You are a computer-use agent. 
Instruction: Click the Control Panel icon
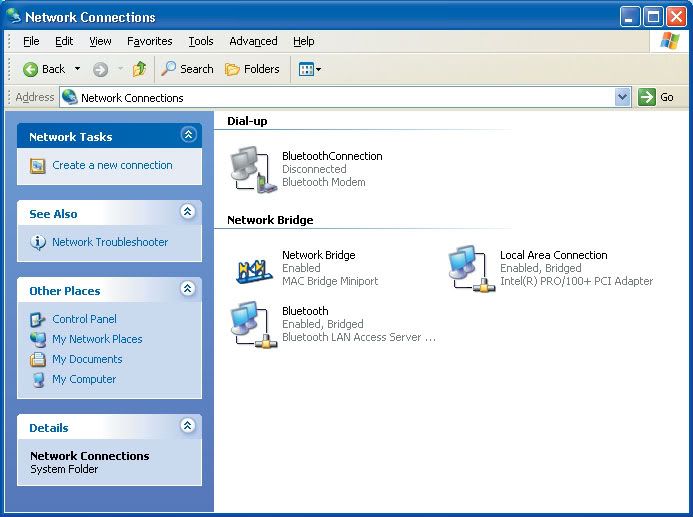pyautogui.click(x=38, y=319)
